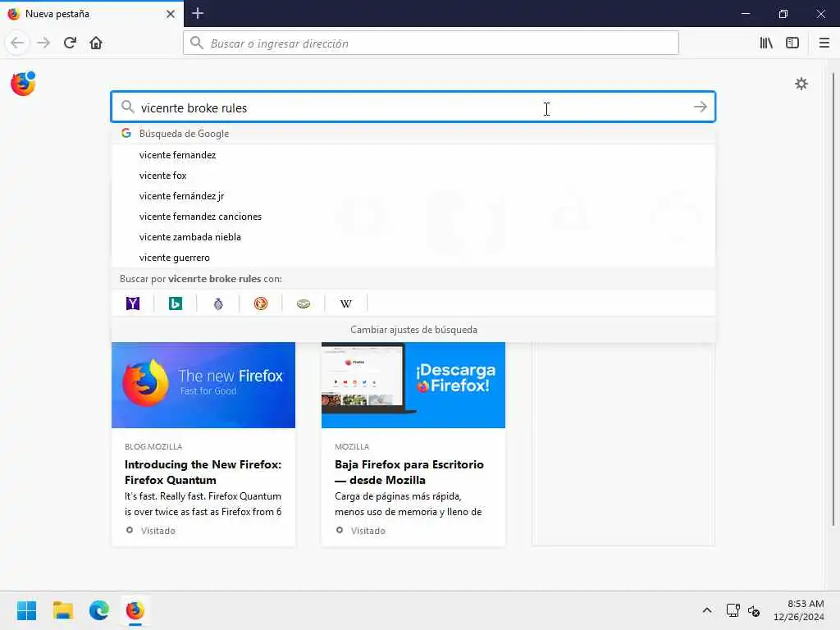Open Introducing the New Firefox article

coord(203,472)
